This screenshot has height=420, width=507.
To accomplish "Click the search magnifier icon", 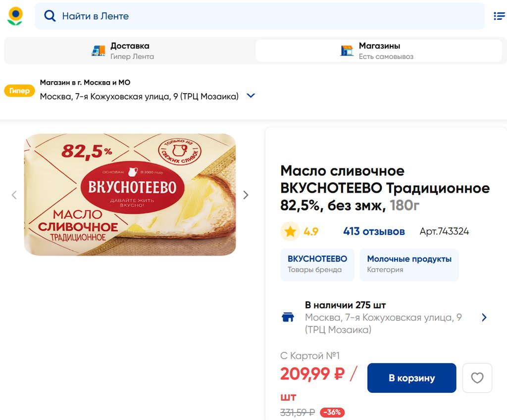I will click(x=50, y=16).
